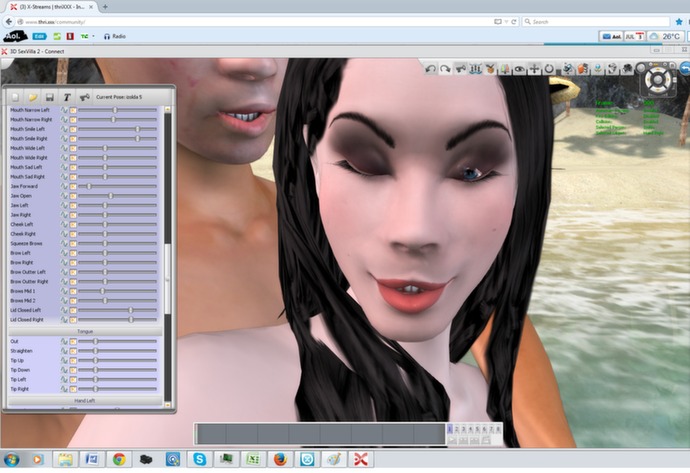Click the wave curve icon for Straighten

pyautogui.click(x=64, y=351)
